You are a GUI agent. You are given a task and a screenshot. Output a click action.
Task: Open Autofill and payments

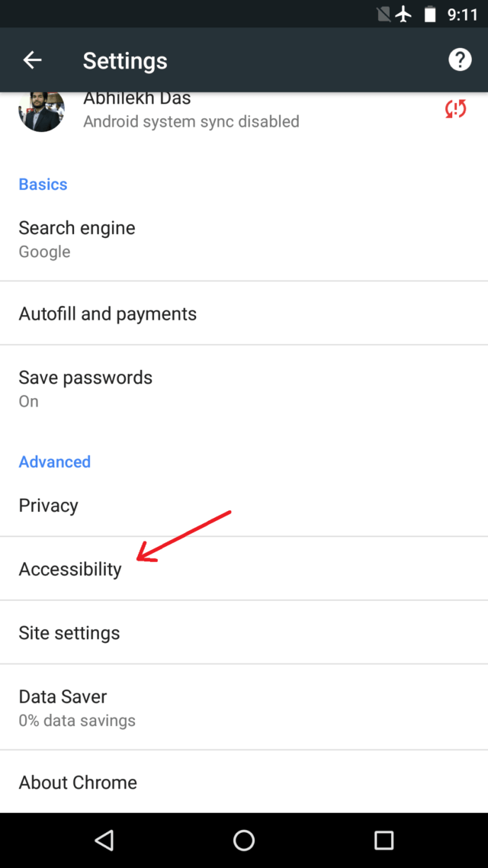click(108, 313)
